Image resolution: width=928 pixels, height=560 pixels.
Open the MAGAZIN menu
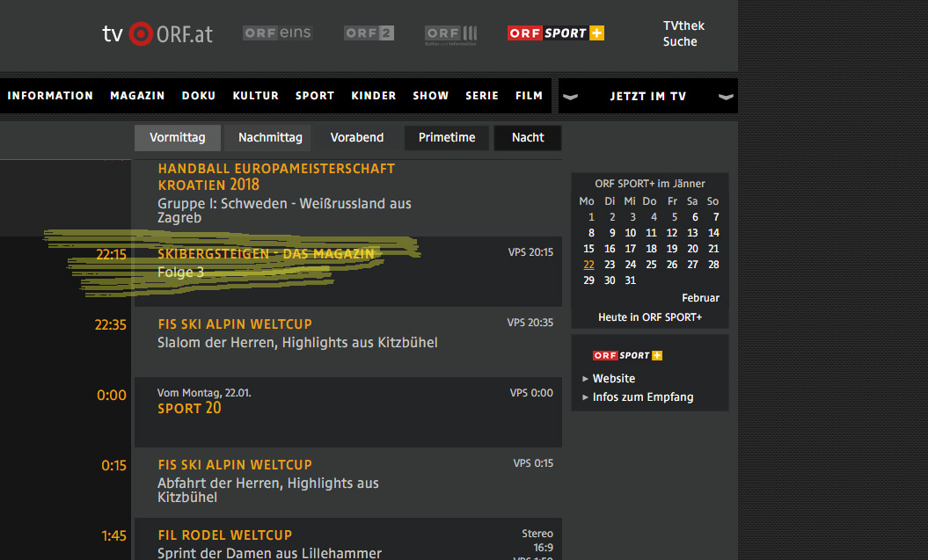(x=137, y=96)
